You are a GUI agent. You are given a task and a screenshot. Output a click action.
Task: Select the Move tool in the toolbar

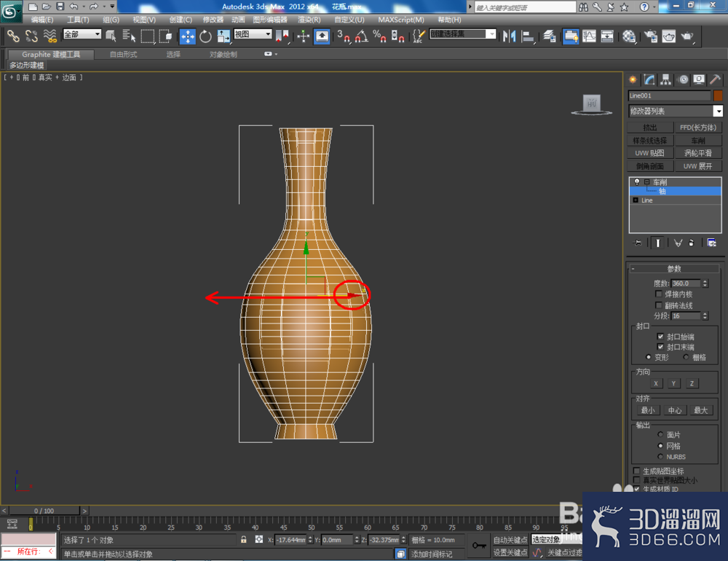pyautogui.click(x=188, y=36)
